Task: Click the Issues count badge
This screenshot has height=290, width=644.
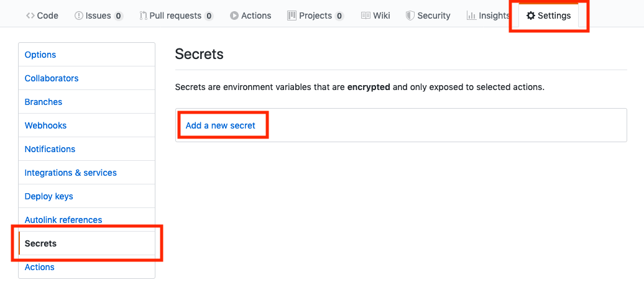Action: (x=119, y=16)
